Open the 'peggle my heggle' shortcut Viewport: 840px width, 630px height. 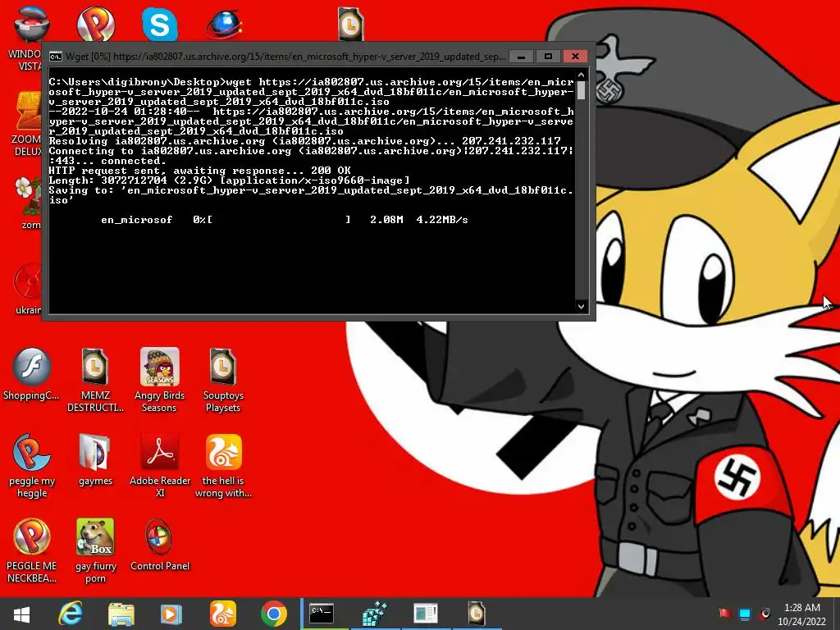[x=32, y=466]
